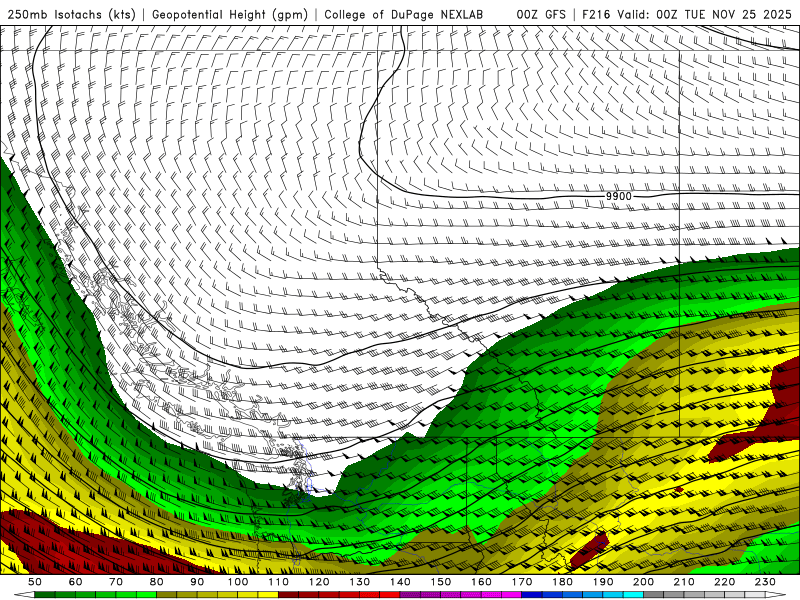Click the 9900 height contour label
This screenshot has height=600, width=800.
pos(618,196)
